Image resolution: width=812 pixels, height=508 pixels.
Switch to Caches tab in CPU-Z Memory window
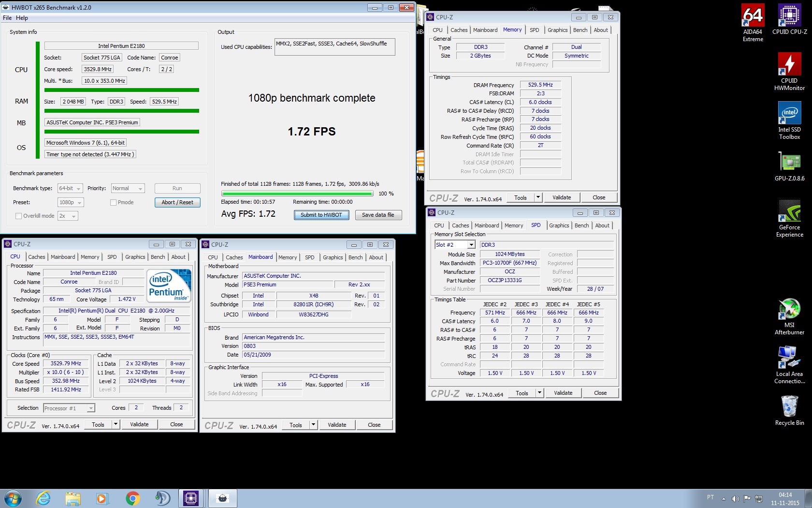[x=459, y=30]
